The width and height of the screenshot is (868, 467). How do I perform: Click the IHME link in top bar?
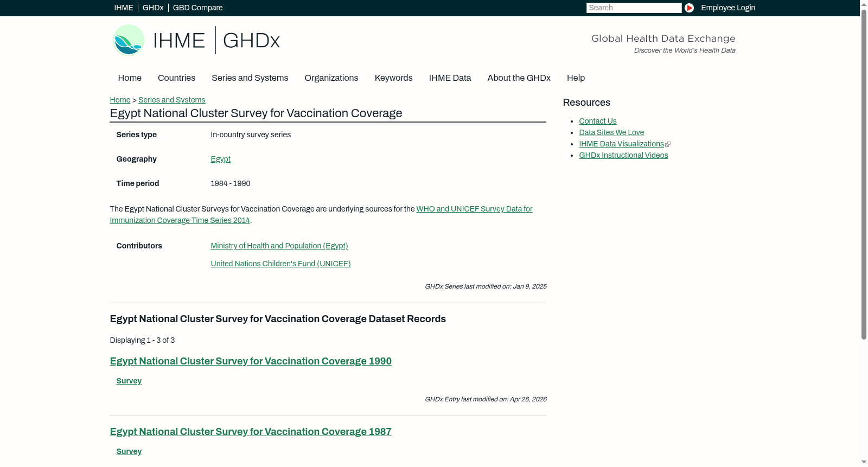click(124, 8)
